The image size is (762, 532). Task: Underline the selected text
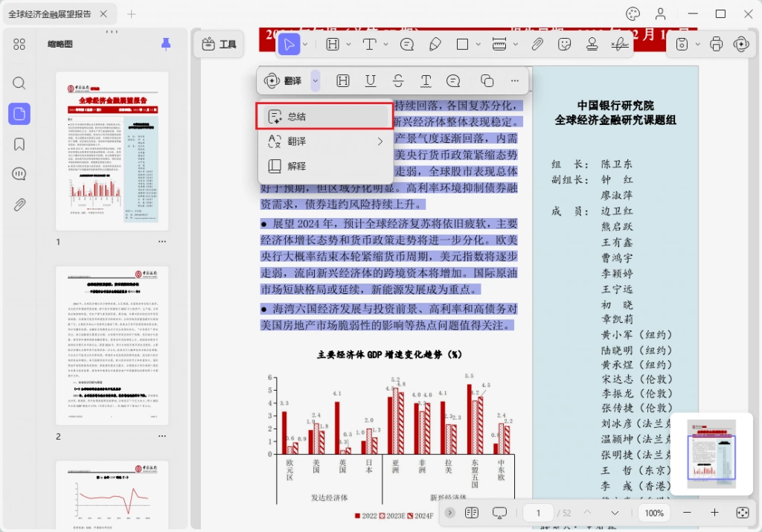pos(371,80)
